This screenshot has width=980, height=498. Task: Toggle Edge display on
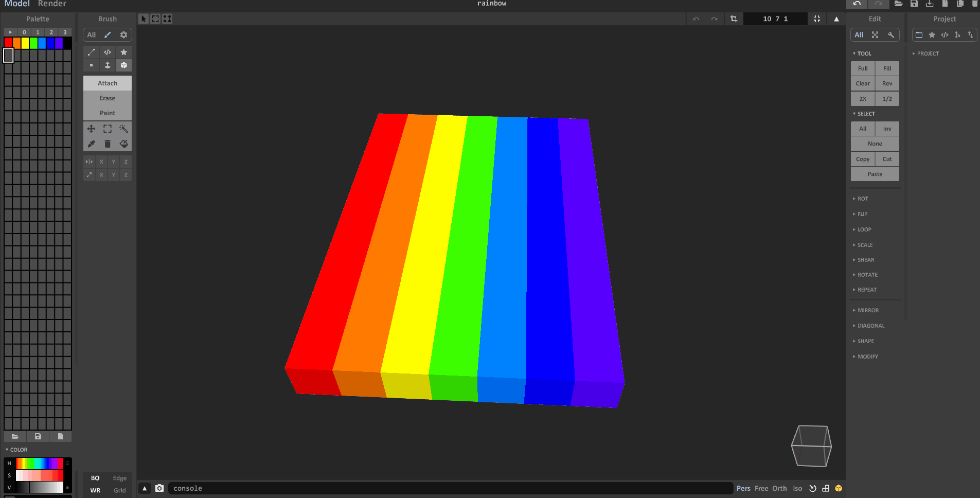(120, 478)
